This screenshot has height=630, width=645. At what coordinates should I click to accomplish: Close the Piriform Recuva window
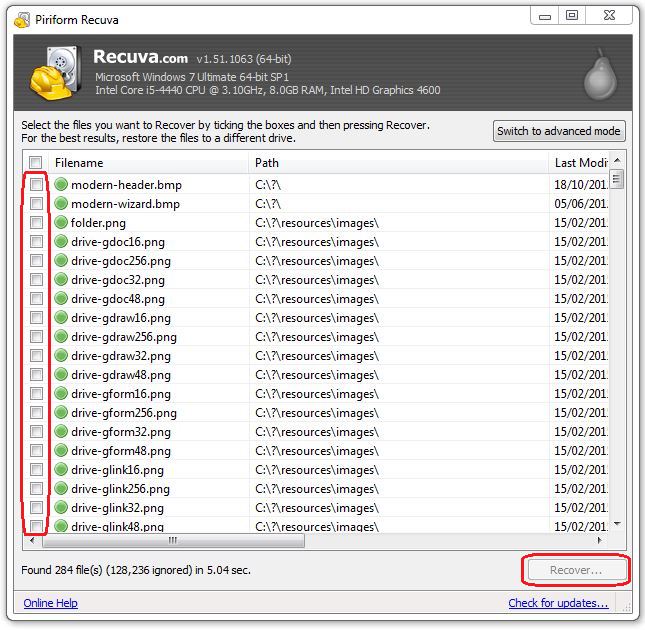(609, 16)
